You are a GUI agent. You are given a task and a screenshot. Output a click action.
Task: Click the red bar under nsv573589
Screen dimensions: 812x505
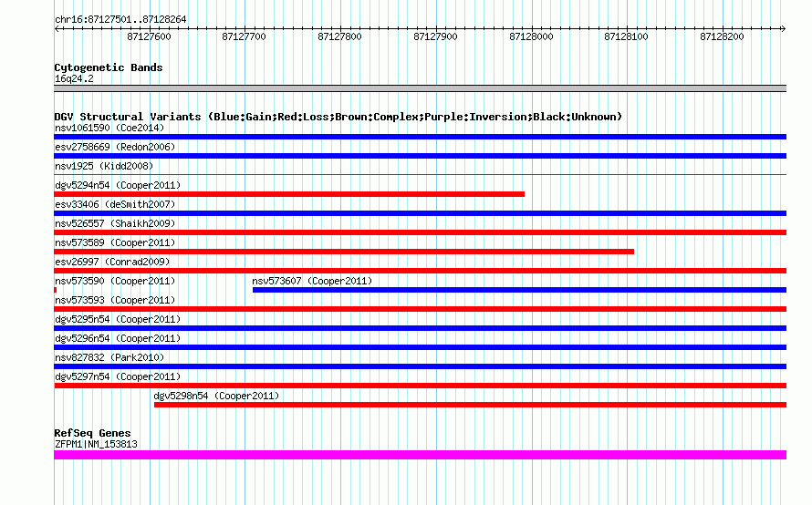(x=344, y=252)
